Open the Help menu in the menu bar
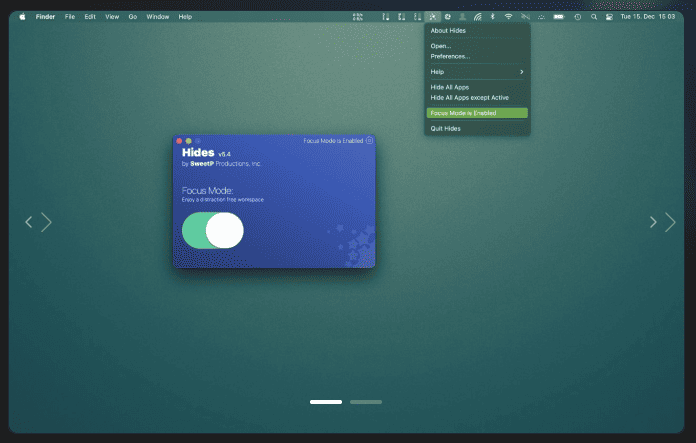The width and height of the screenshot is (696, 443). (185, 17)
